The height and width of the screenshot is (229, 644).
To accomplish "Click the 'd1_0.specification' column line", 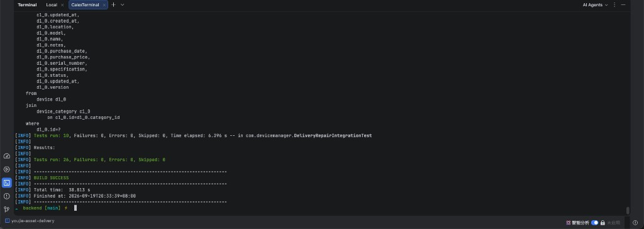I will click(62, 69).
